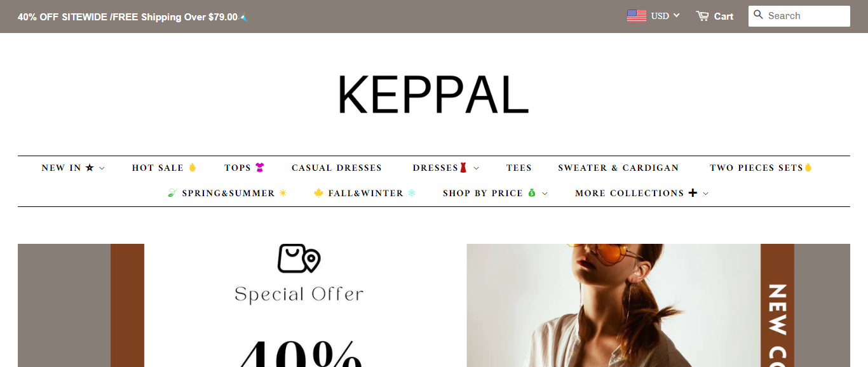Expand the More Collections dropdown chevron

[x=705, y=194]
